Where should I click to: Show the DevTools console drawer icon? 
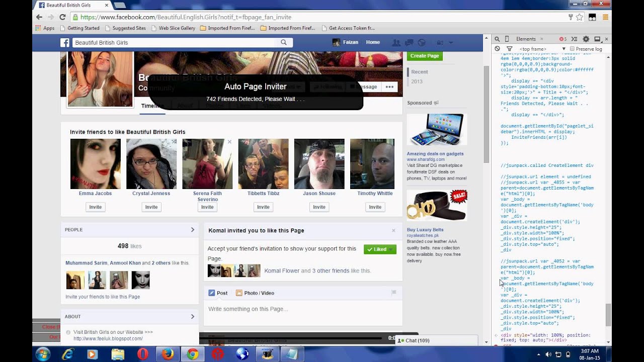pyautogui.click(x=574, y=39)
